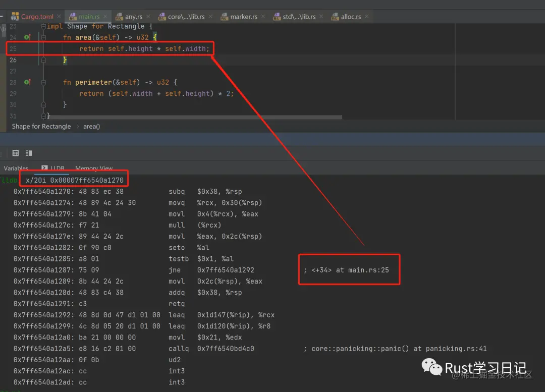Open the alloc.rs editor tab
The height and width of the screenshot is (392, 545).
351,17
